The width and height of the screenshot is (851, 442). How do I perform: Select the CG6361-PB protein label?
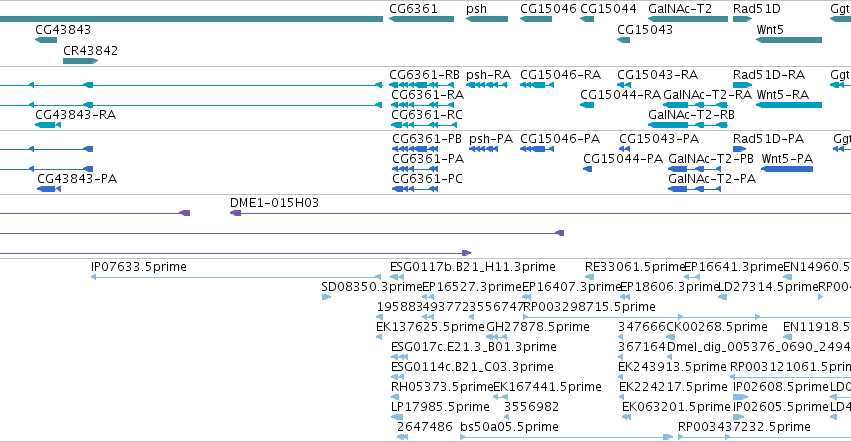pyautogui.click(x=427, y=139)
